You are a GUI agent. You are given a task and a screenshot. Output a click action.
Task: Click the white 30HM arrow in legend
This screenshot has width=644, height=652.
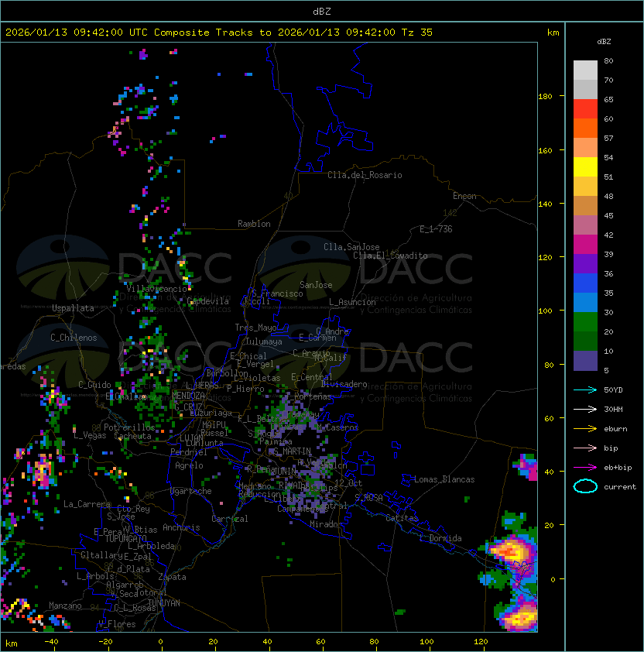coord(585,409)
